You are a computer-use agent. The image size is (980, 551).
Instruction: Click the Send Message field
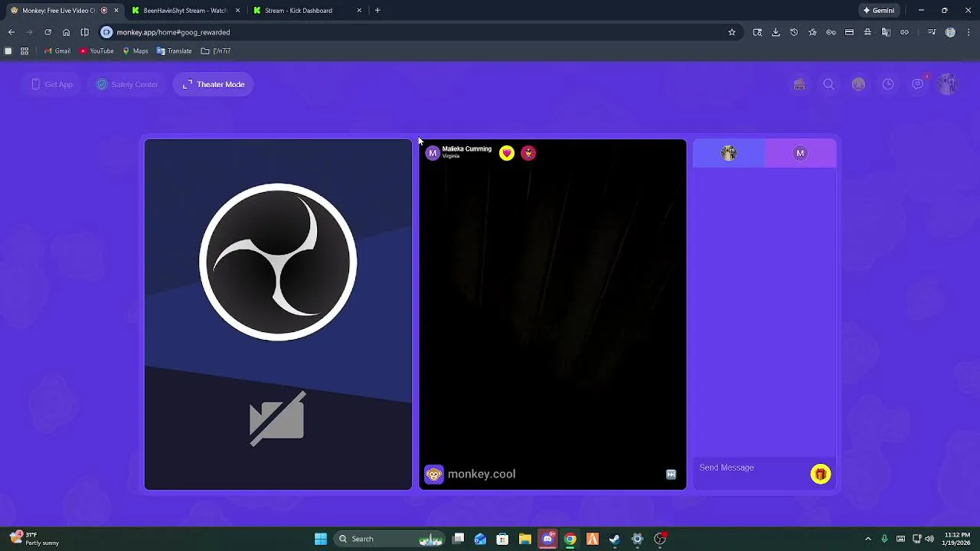(x=750, y=468)
